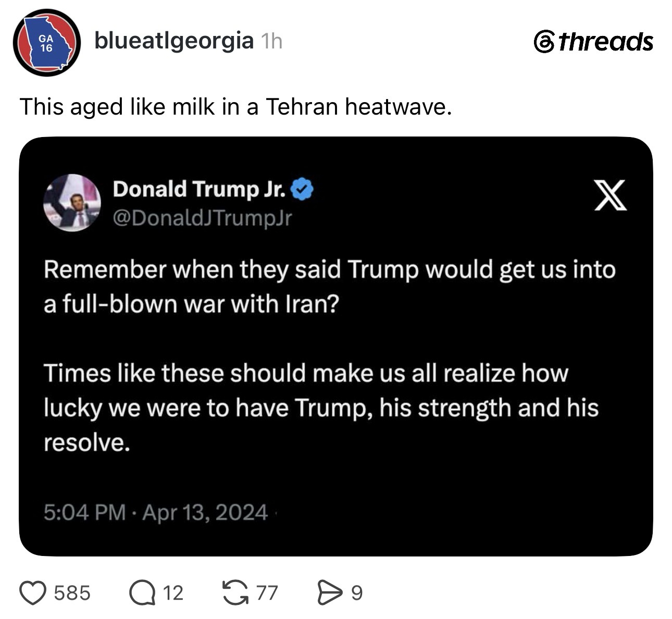View the 585 likes count
Image resolution: width=672 pixels, height=619 pixels.
[x=72, y=593]
